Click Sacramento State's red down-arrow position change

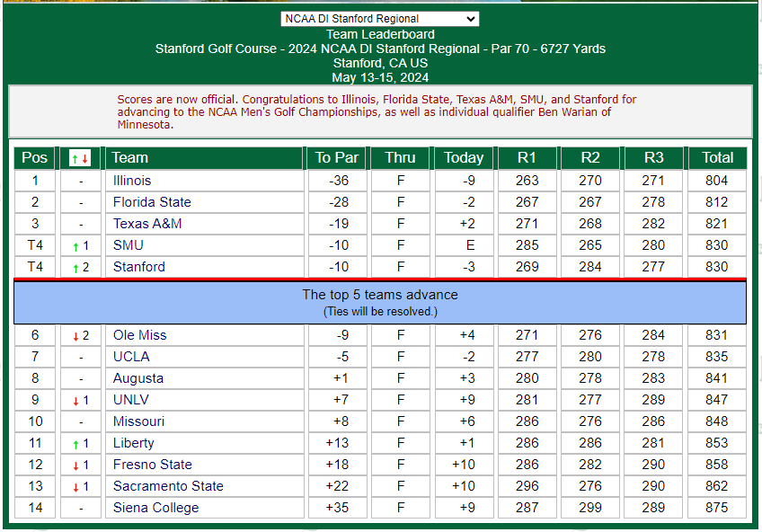point(75,487)
